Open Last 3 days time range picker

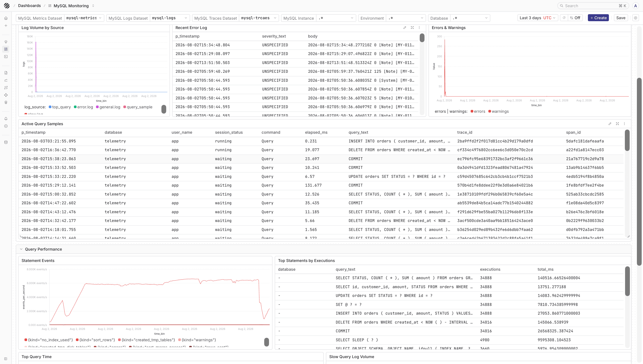pos(537,18)
